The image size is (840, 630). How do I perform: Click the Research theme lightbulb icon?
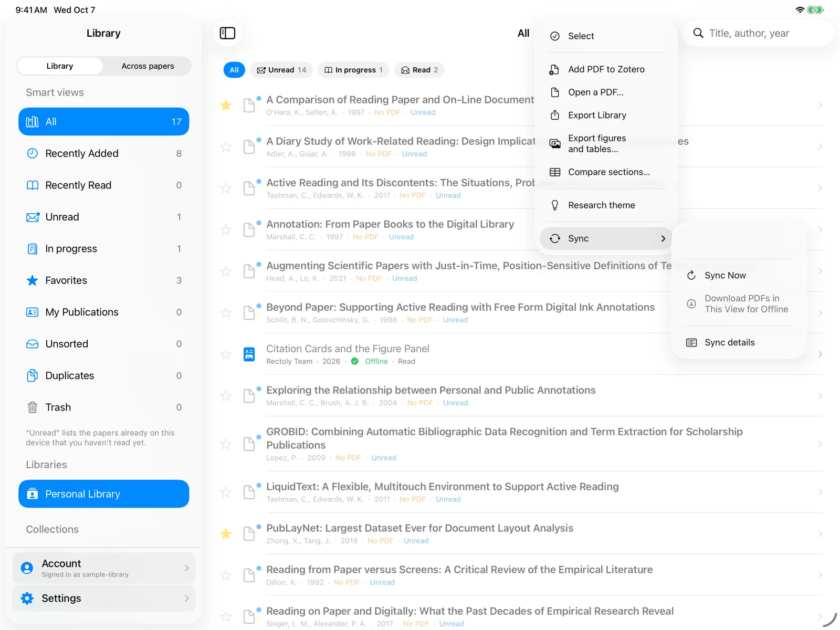point(554,205)
